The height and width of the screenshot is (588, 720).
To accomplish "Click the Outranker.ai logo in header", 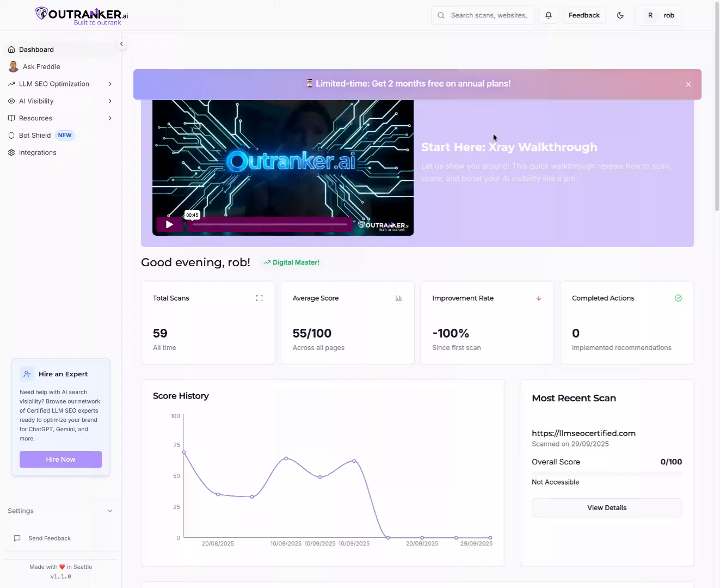I will [82, 16].
